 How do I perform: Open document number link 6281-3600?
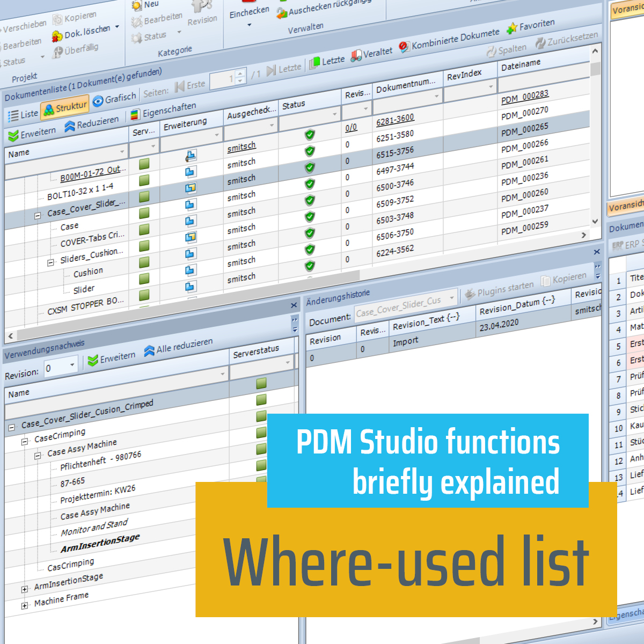pos(395,120)
